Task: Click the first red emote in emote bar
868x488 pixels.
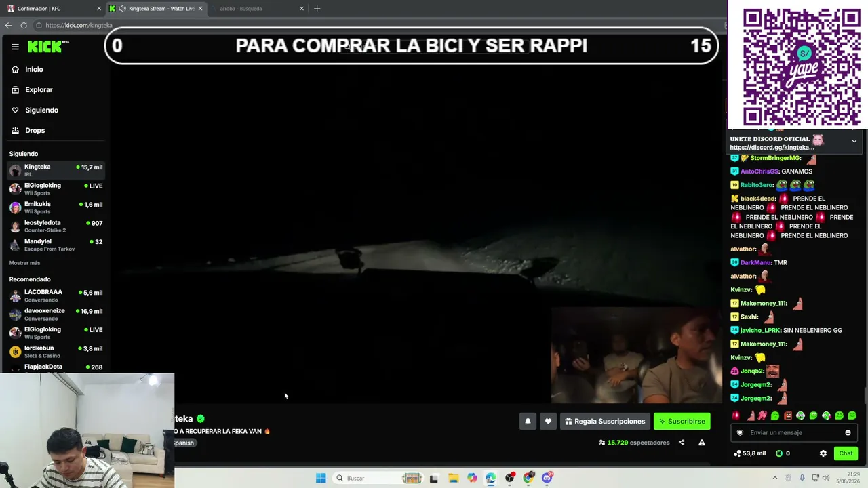Action: point(736,415)
